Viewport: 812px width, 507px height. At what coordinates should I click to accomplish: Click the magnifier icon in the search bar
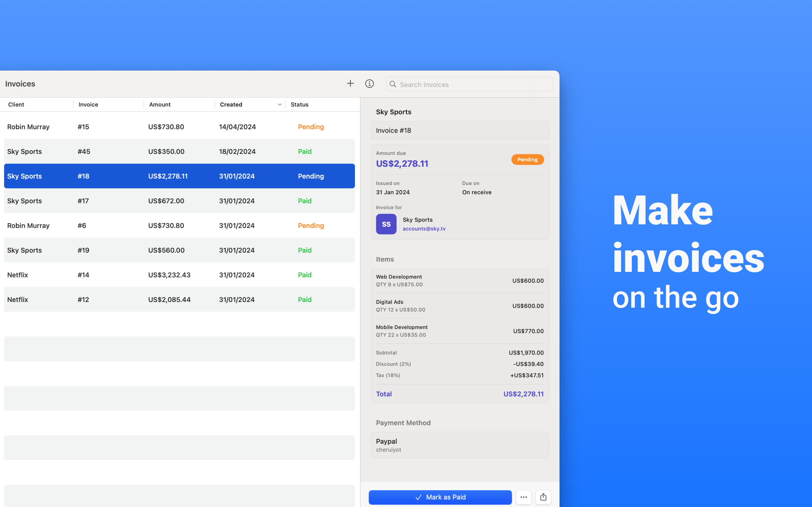[x=393, y=84]
